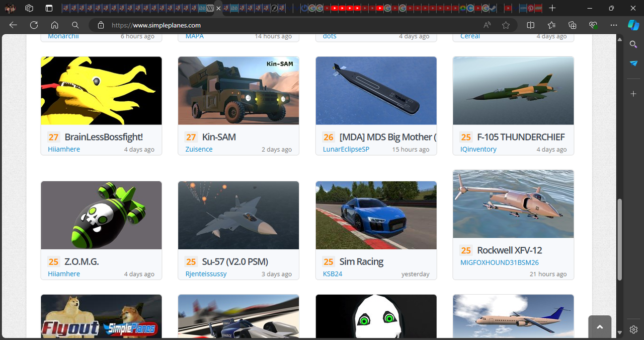
Task: Visit IQinventory user profile
Action: [x=478, y=149]
